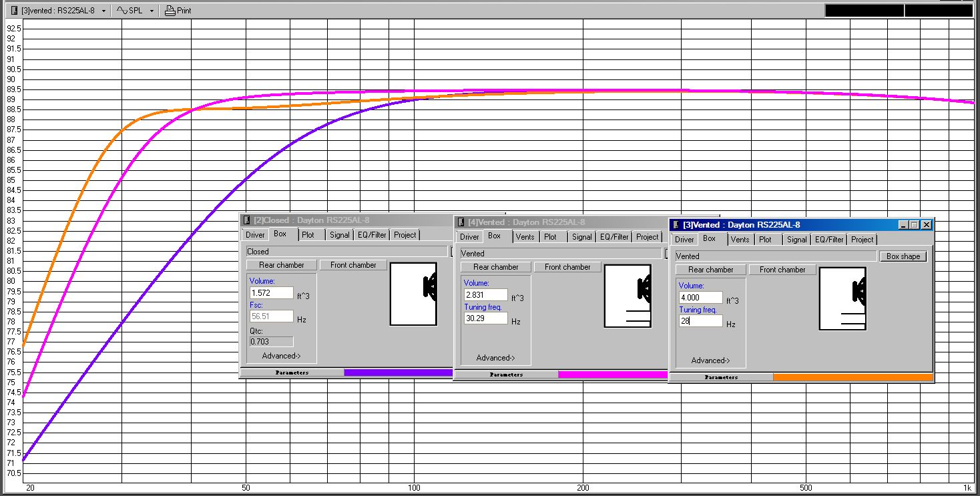The image size is (980, 496).
Task: Click the Print label in the toolbar
Action: [184, 11]
